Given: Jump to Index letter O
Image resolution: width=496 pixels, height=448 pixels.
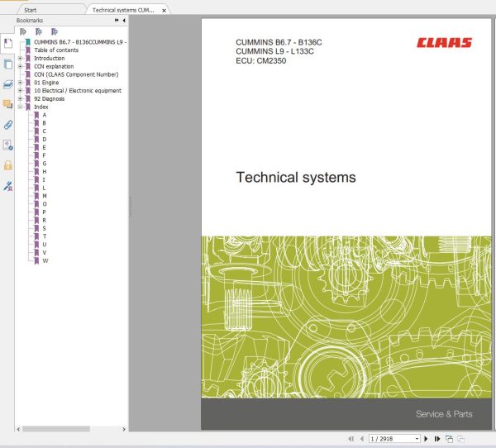Looking at the screenshot, I should pyautogui.click(x=45, y=204).
